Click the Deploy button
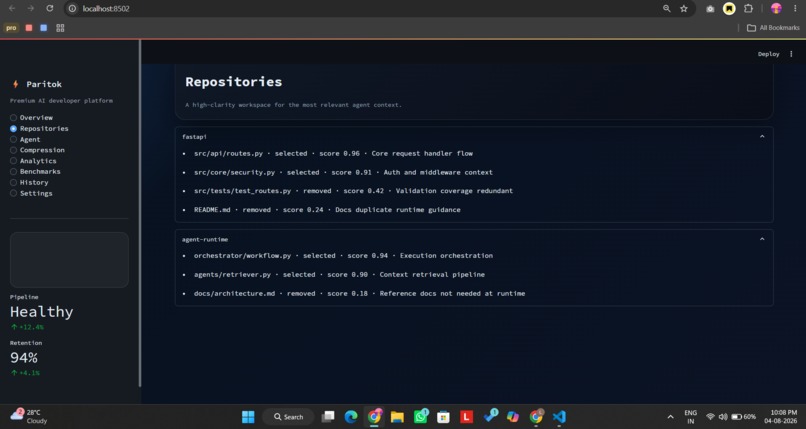 coord(768,54)
